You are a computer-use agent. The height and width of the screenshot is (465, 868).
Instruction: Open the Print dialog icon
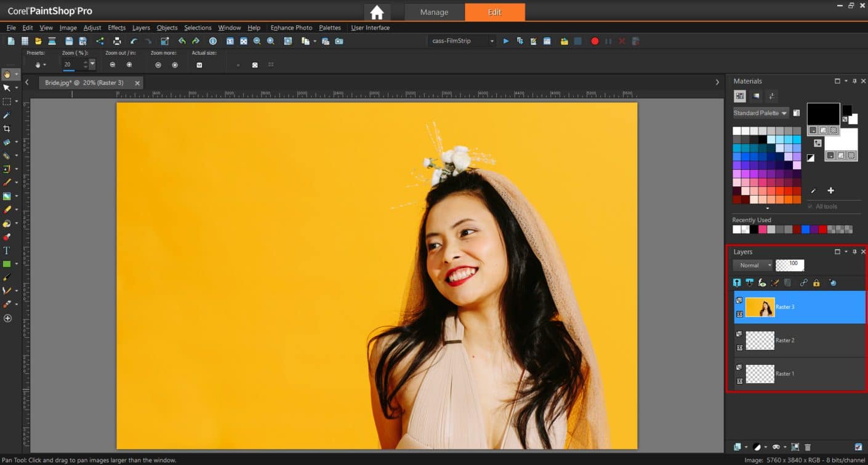click(116, 41)
